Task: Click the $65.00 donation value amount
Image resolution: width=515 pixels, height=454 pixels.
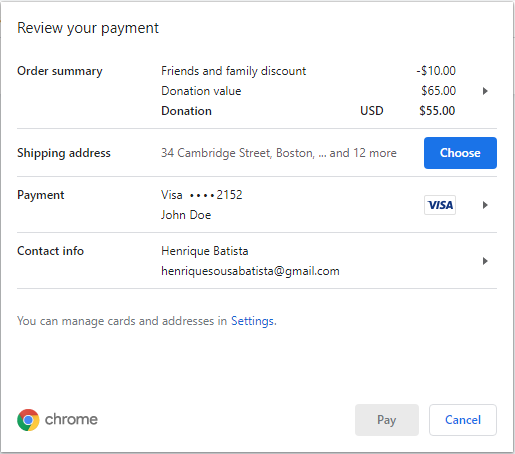Action: 438,91
